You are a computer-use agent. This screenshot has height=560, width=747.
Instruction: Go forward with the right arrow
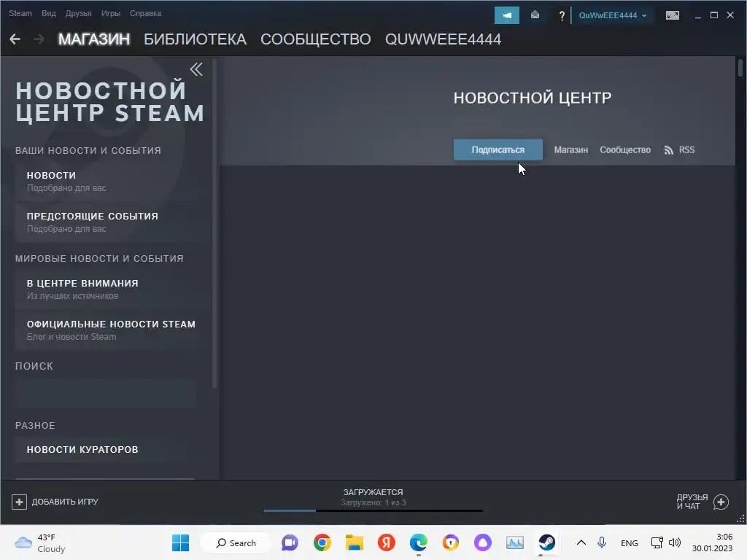coord(39,39)
